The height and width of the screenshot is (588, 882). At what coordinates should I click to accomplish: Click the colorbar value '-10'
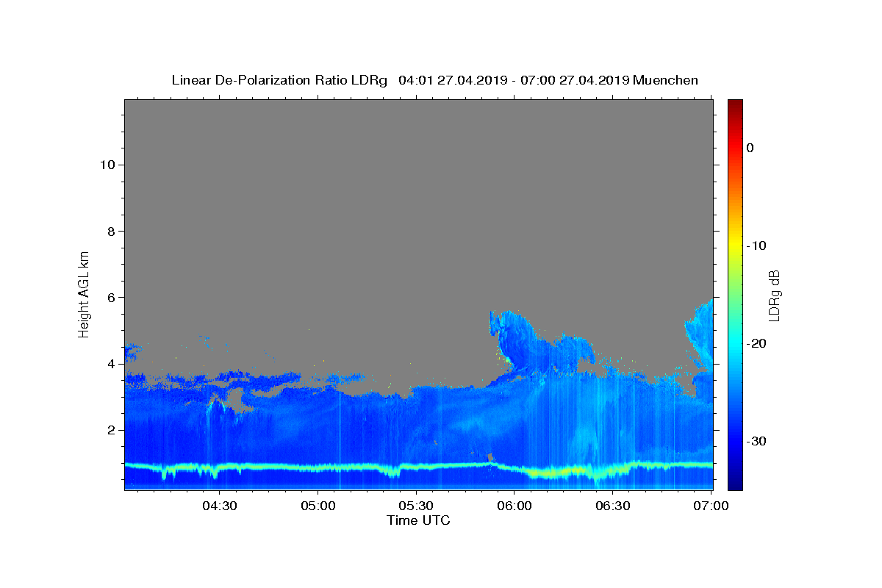757,245
